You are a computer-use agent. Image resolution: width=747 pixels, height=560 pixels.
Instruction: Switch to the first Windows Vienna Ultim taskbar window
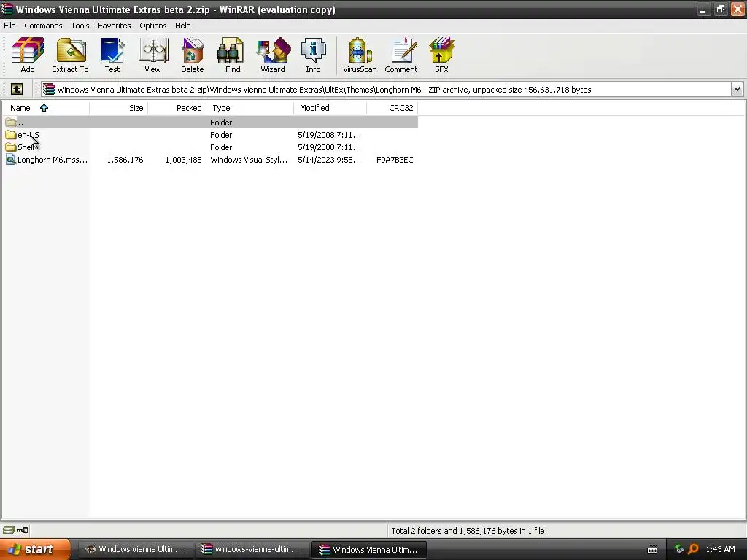135,549
